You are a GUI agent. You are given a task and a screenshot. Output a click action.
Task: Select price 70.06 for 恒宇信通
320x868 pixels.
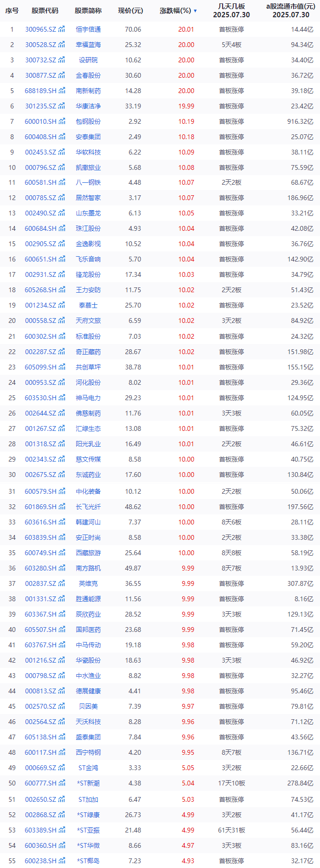point(133,29)
